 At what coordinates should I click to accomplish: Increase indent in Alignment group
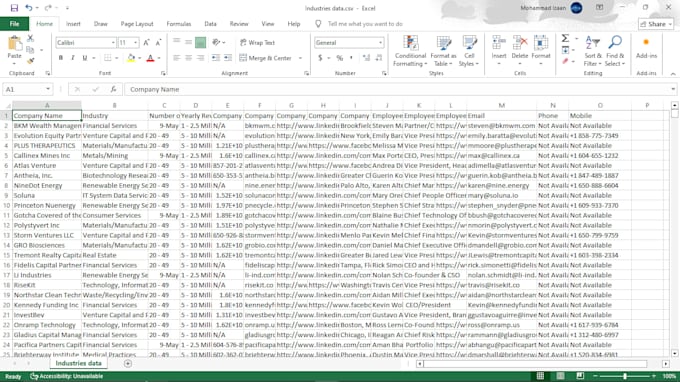pyautogui.click(x=228, y=58)
